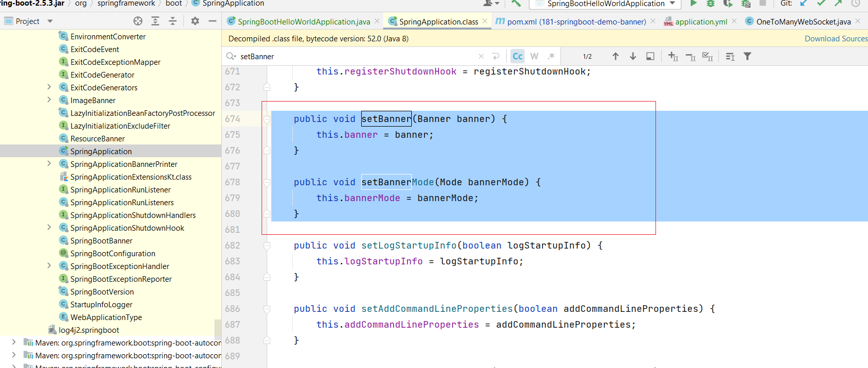868x368 pixels.
Task: Click the Select Opened File locate icon
Action: [x=138, y=21]
